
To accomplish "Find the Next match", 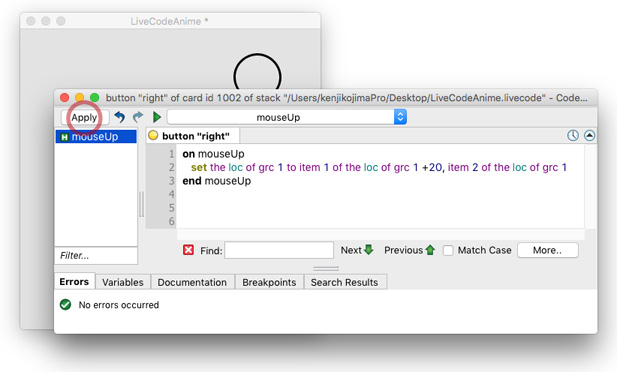I will coord(357,250).
